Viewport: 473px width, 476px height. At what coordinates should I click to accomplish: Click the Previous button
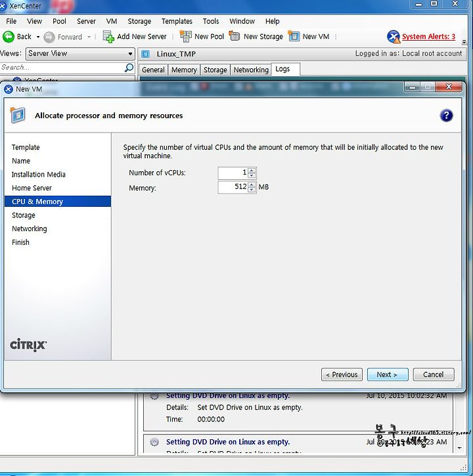point(342,375)
